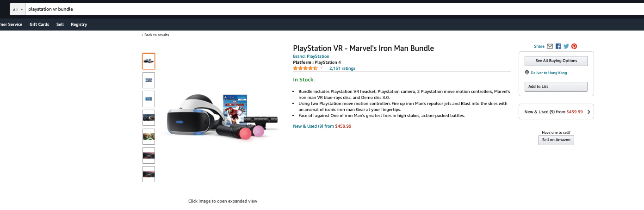644x210 pixels.
Task: Click the delivery location pin icon
Action: 527,73
